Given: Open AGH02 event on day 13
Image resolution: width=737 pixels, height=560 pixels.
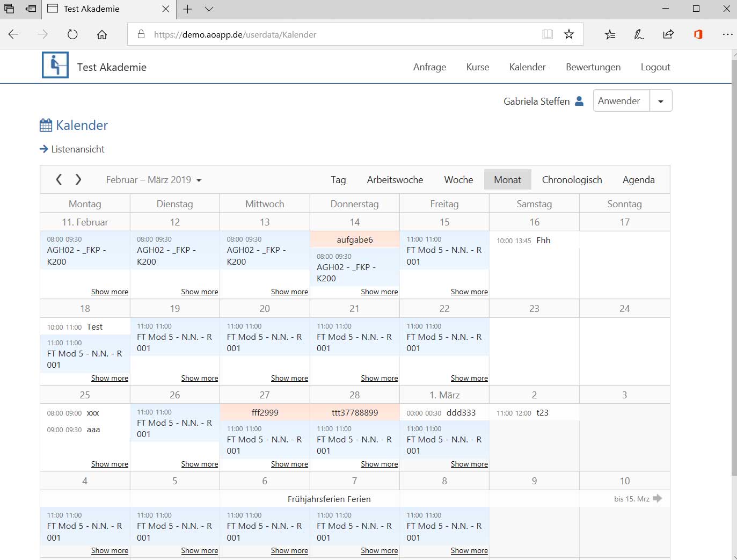Looking at the screenshot, I should (265, 250).
